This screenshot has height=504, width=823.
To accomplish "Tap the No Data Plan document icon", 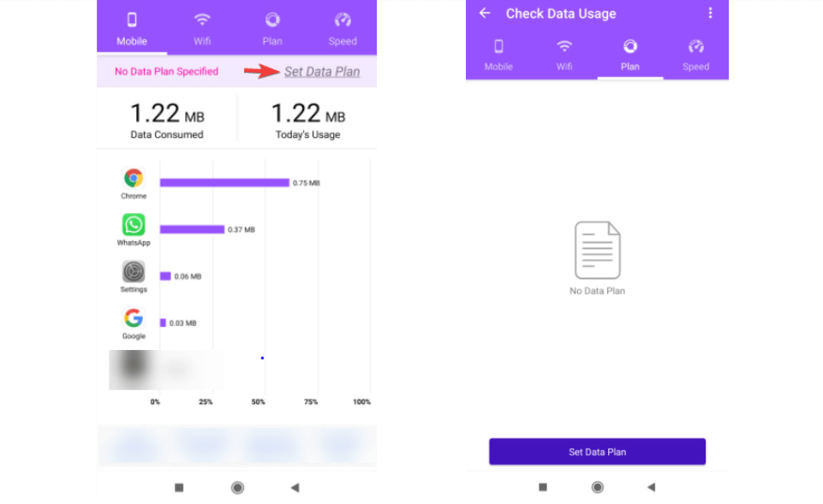I will click(x=597, y=250).
